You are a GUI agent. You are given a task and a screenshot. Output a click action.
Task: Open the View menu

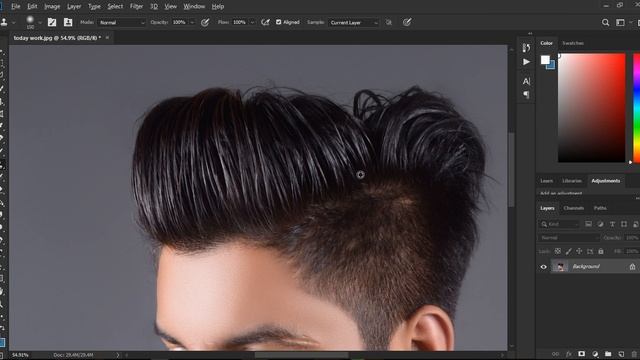coord(171,7)
